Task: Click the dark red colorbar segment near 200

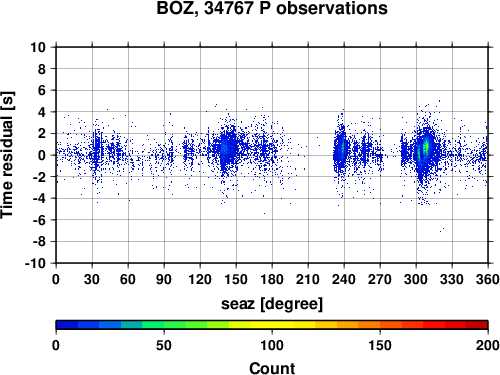Action: coord(477,325)
